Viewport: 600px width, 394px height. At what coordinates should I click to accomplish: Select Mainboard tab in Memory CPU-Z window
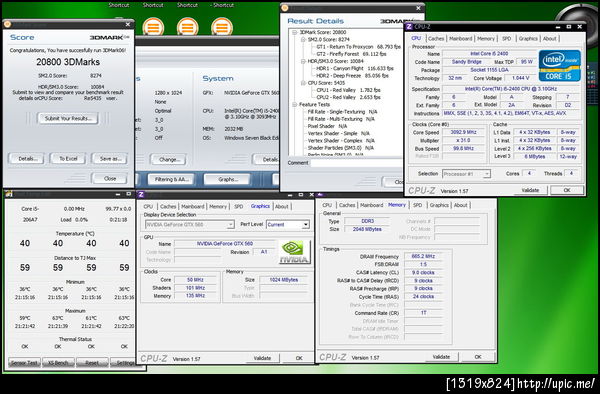(372, 205)
